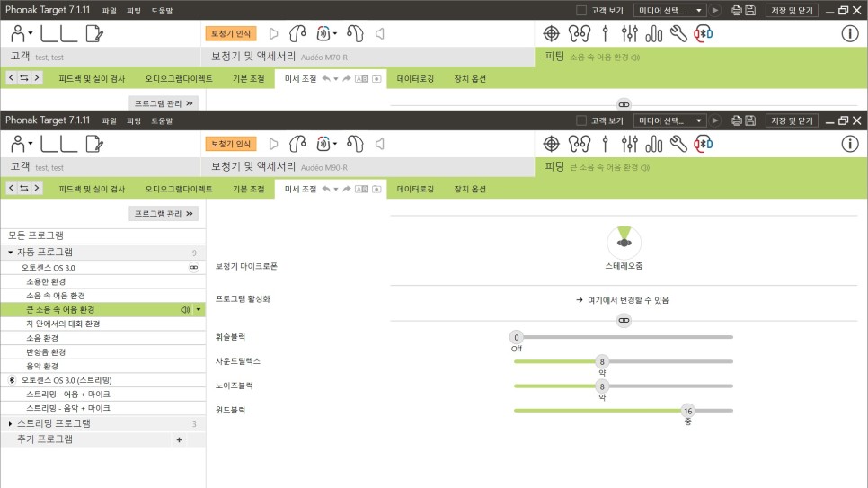Open the notes edit icon in M90-R window

[94, 144]
